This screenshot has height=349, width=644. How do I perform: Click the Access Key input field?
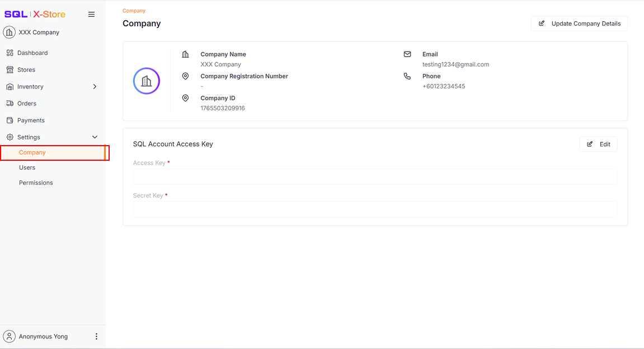(x=375, y=177)
